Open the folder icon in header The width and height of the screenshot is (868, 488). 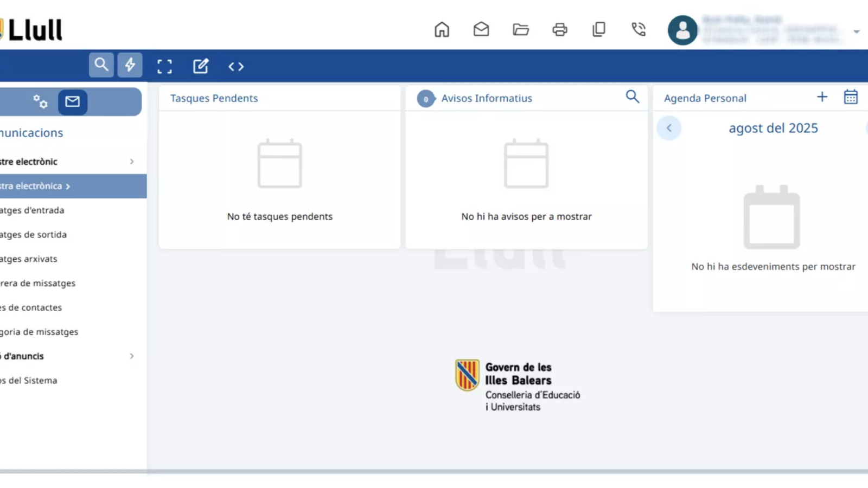pos(521,29)
